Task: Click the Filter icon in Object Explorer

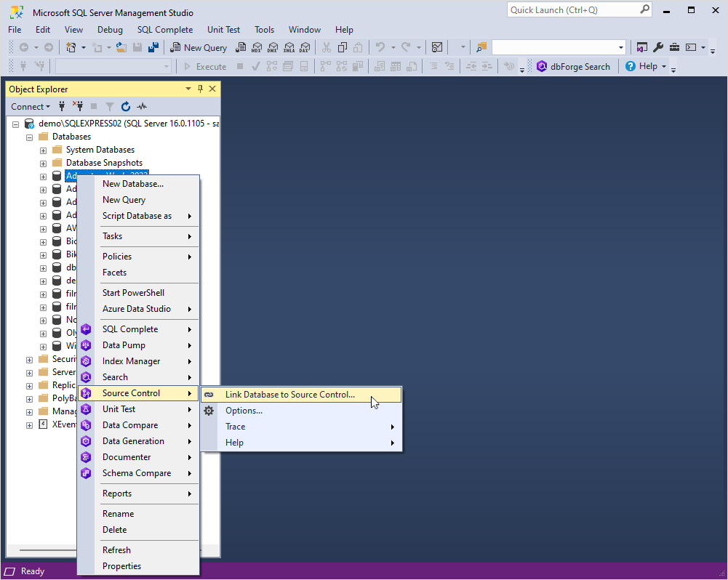Action: point(110,106)
